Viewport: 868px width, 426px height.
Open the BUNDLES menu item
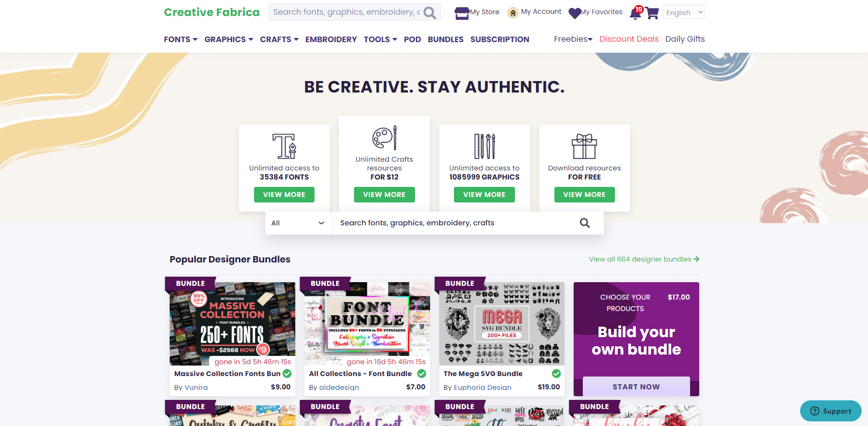coord(445,39)
